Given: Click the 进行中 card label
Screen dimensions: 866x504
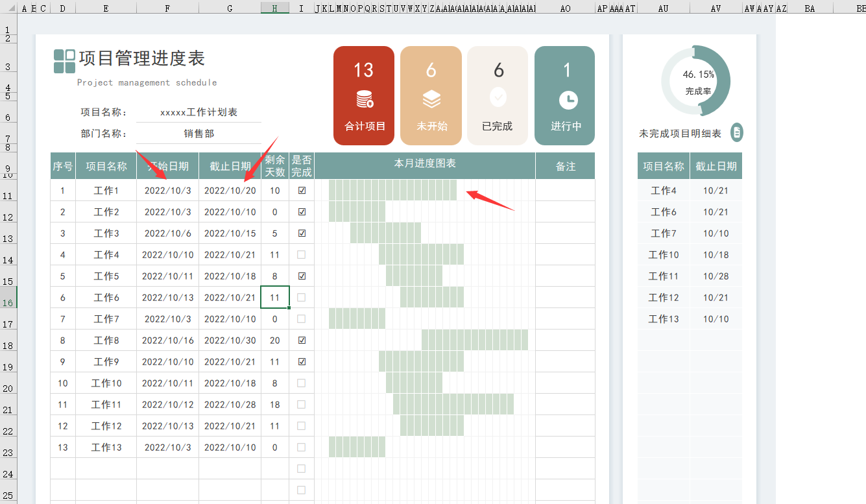Looking at the screenshot, I should pos(566,126).
